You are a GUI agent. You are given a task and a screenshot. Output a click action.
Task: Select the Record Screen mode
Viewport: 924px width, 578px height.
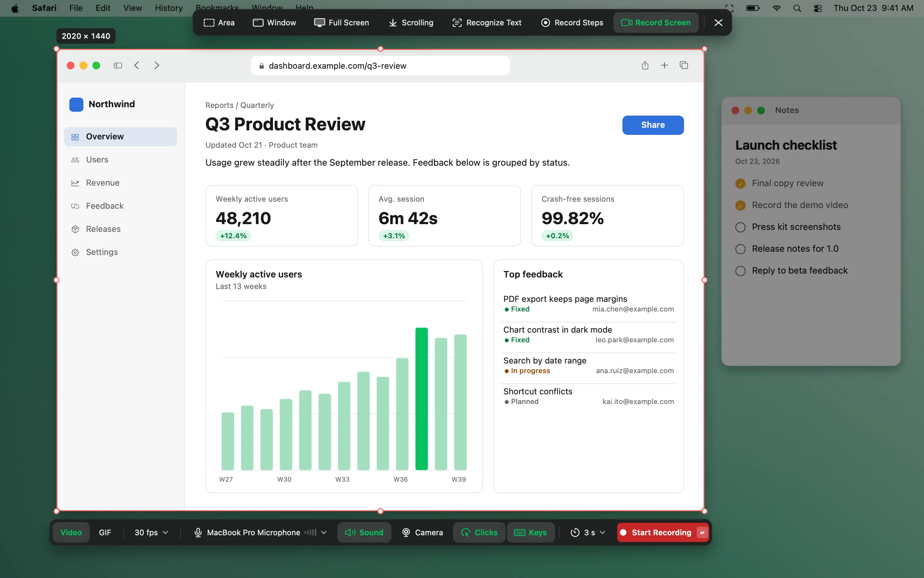pyautogui.click(x=655, y=22)
